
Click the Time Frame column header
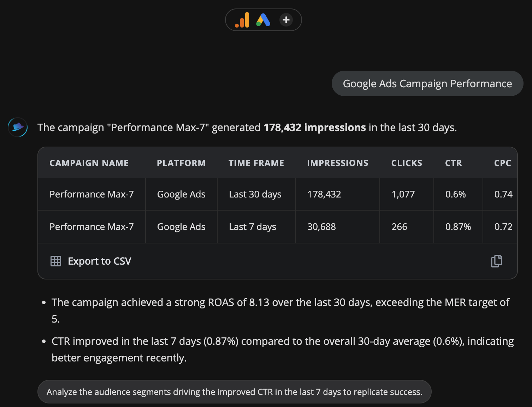(x=256, y=163)
